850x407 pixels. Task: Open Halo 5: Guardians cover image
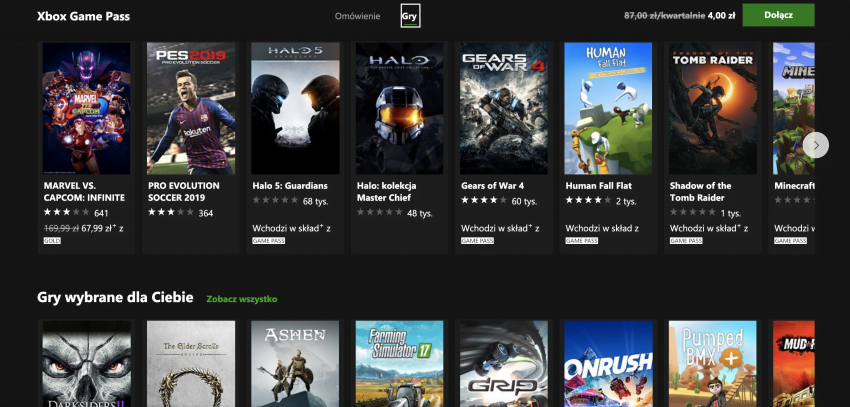[x=295, y=108]
